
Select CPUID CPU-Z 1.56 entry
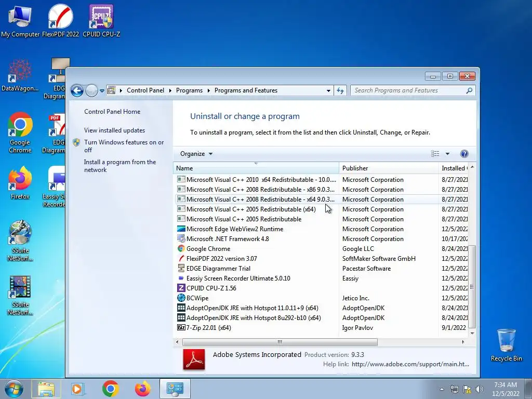click(x=321, y=288)
